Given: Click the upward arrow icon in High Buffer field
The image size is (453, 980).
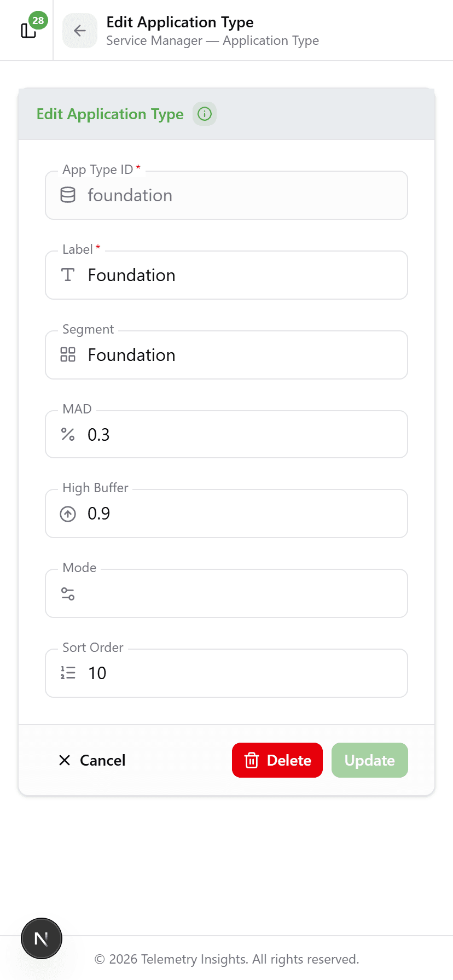Looking at the screenshot, I should click(x=67, y=514).
